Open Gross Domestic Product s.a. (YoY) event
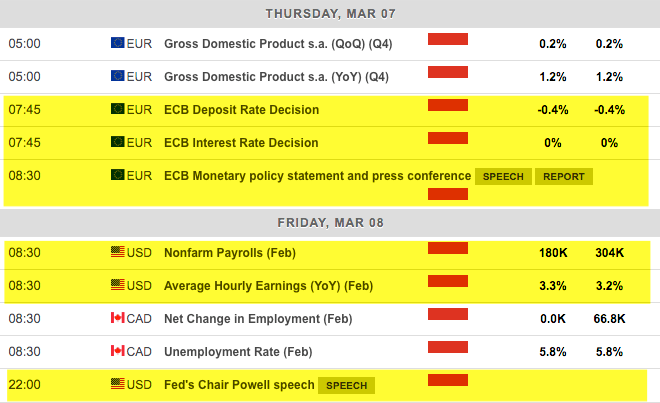Image resolution: width=660 pixels, height=403 pixels. (276, 77)
